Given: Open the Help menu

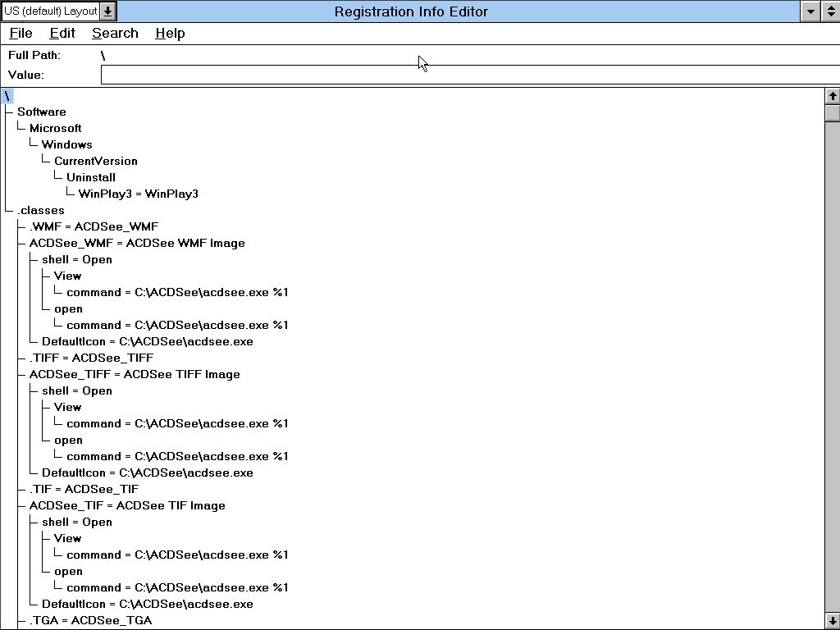Looking at the screenshot, I should [x=170, y=33].
